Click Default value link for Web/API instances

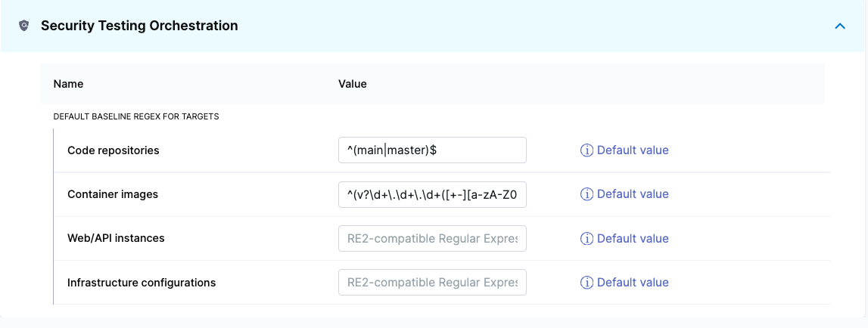point(633,239)
